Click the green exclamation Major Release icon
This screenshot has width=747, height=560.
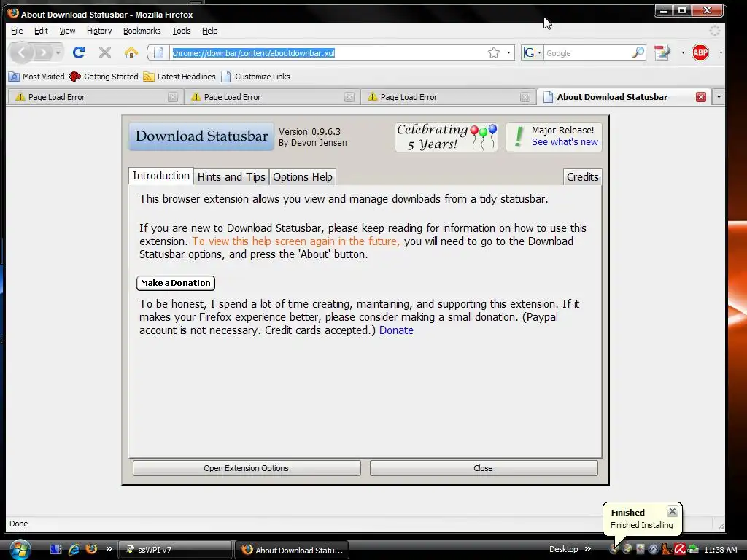519,136
